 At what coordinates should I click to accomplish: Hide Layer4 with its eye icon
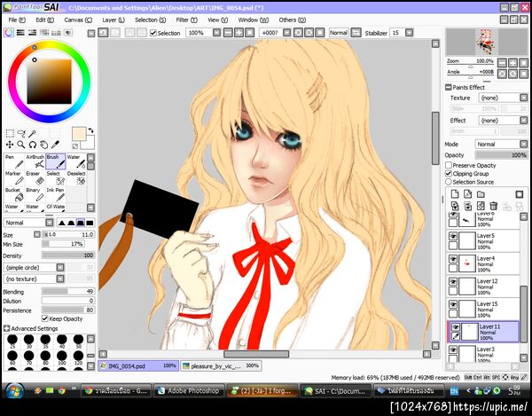coord(453,259)
